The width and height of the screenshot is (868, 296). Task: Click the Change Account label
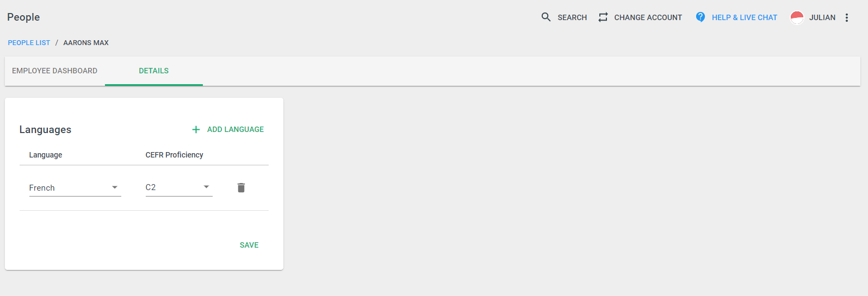tap(648, 17)
